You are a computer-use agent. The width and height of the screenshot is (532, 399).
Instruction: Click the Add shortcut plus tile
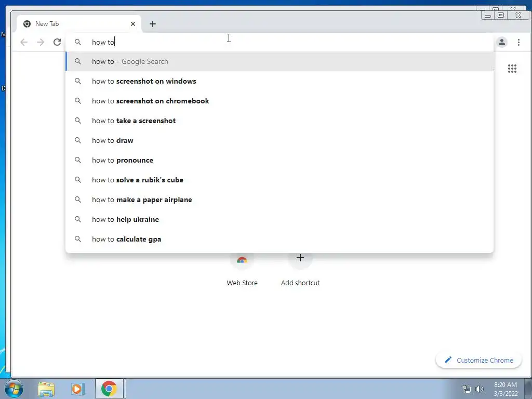300,270
